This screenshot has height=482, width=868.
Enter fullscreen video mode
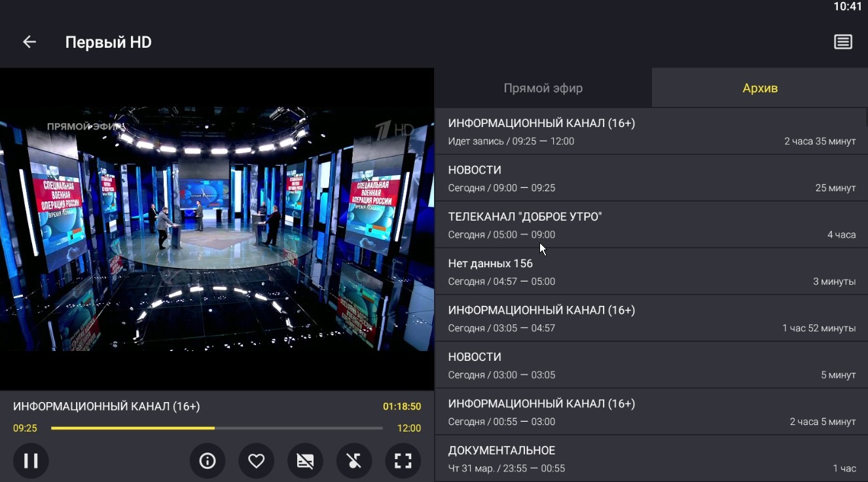(x=403, y=460)
